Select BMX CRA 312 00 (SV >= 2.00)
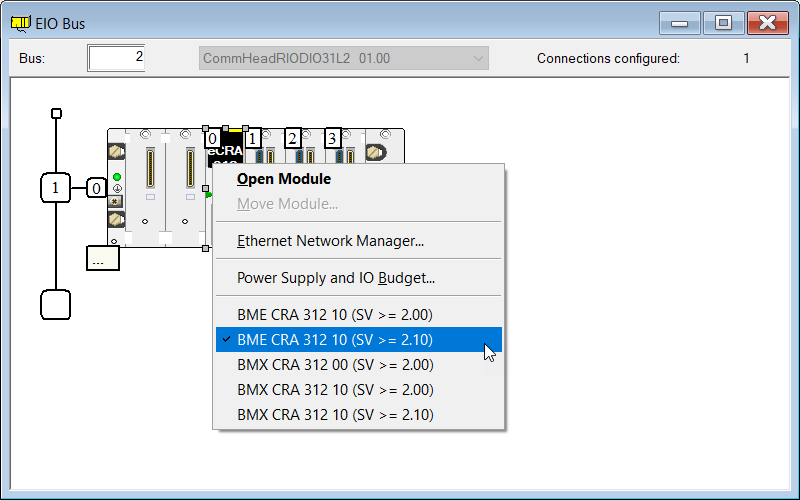This screenshot has width=800, height=500. coord(359,365)
